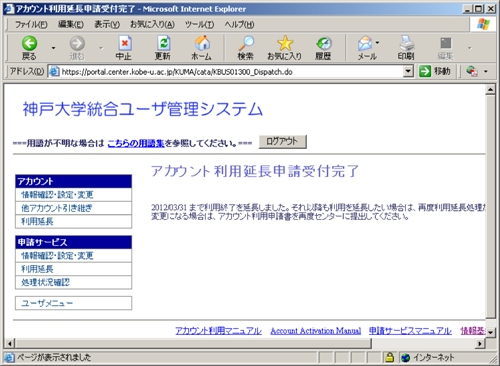Open 申請サービスマニュアル footer link

click(410, 331)
